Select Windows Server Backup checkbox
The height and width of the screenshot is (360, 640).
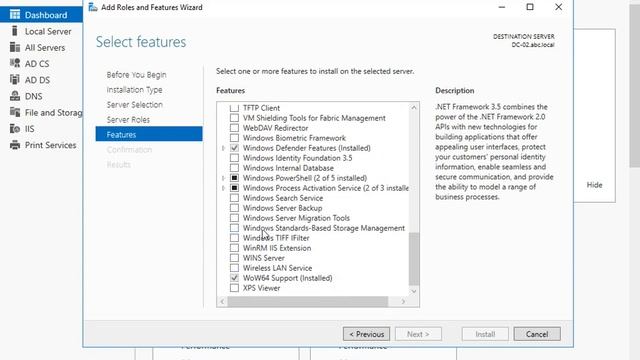coord(234,208)
